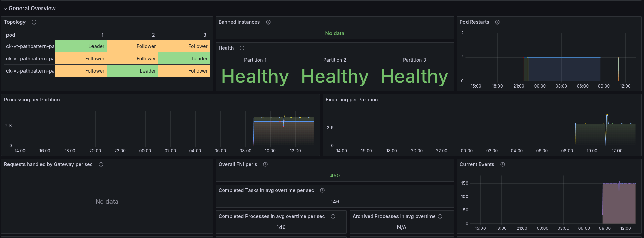This screenshot has height=238, width=644.
Task: Open the Pod Restarts panel title
Action: click(x=474, y=22)
